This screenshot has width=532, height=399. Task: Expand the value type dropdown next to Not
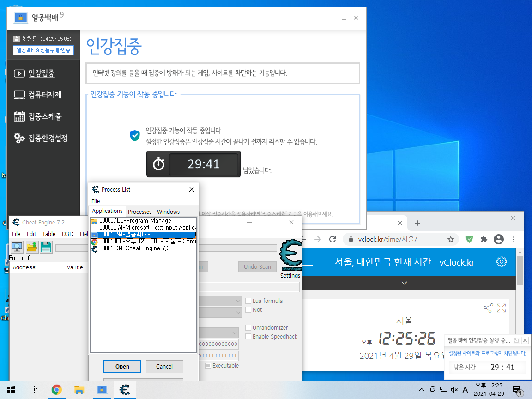pos(238,313)
